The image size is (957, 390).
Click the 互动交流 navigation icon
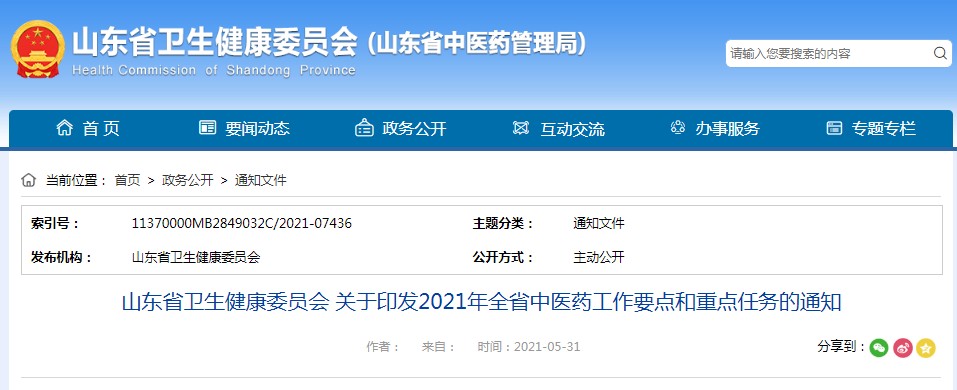521,128
